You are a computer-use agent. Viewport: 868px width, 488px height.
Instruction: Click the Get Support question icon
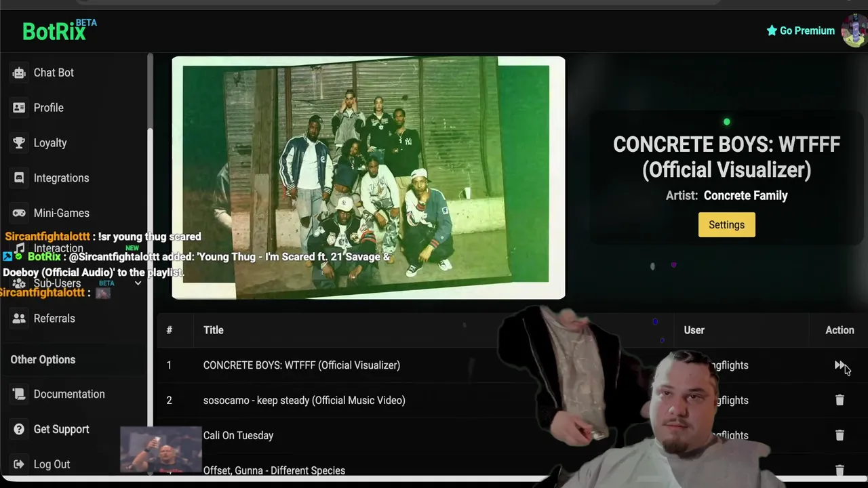point(19,429)
